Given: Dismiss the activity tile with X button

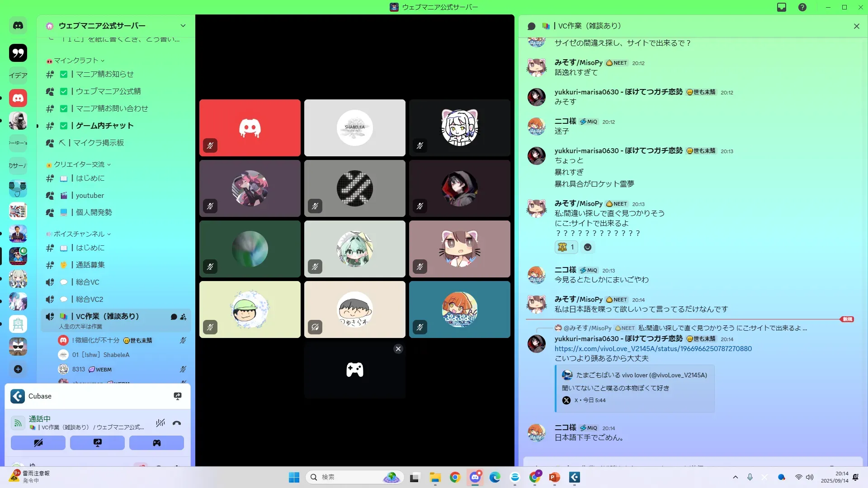Looking at the screenshot, I should click(398, 349).
